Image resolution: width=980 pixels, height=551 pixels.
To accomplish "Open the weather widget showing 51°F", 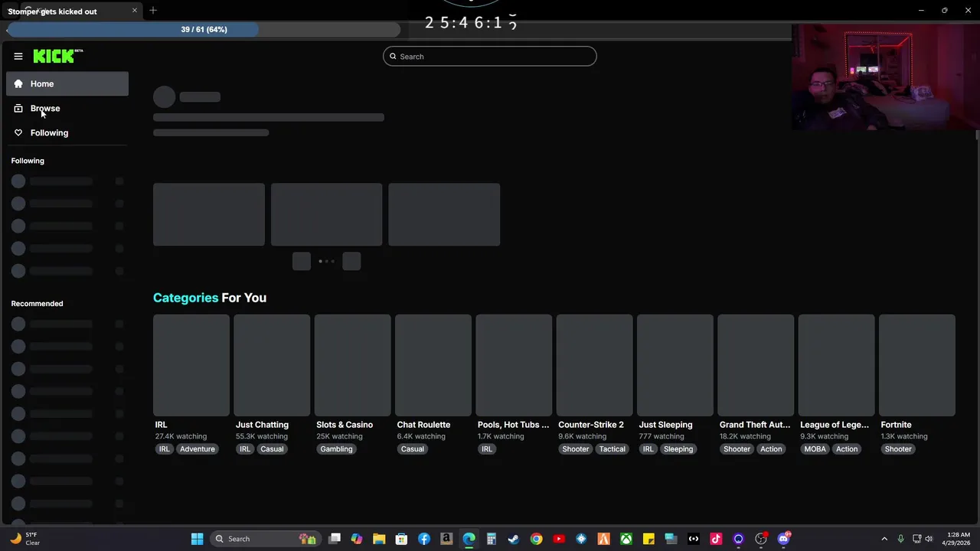I will [24, 539].
